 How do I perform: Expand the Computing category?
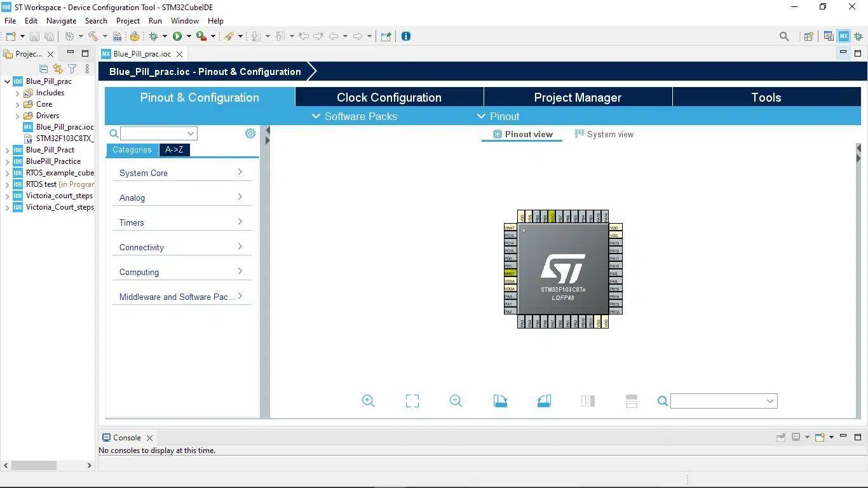pos(182,272)
